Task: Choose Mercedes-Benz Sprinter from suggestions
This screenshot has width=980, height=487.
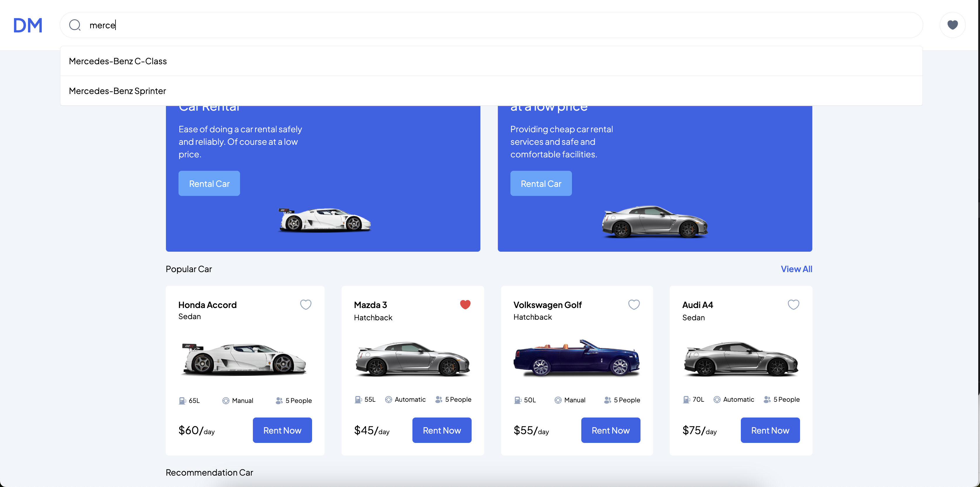Action: pos(491,91)
